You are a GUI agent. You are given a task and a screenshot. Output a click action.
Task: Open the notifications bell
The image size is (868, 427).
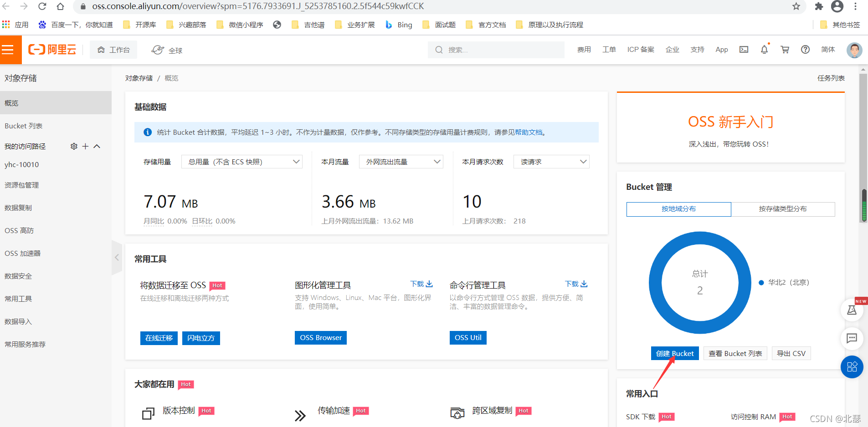pos(765,49)
